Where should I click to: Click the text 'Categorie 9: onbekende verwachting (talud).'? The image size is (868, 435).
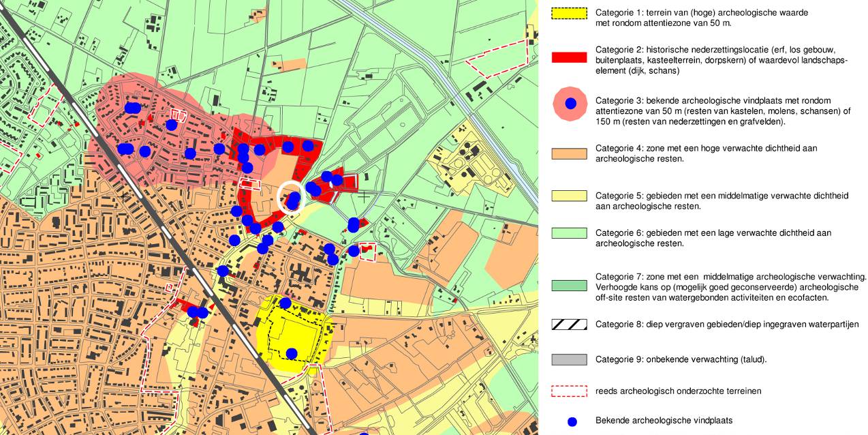pyautogui.click(x=681, y=359)
